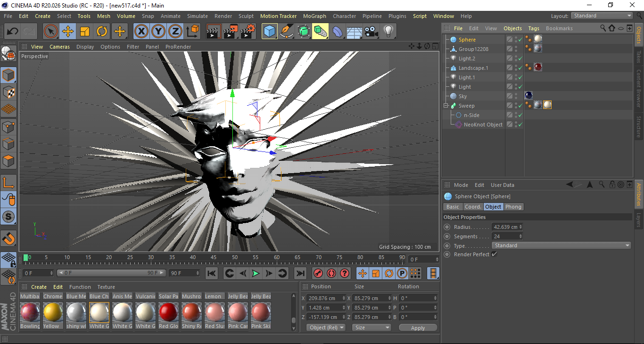
Task: Activate the Move tool in the top toolbar
Action: click(x=68, y=32)
